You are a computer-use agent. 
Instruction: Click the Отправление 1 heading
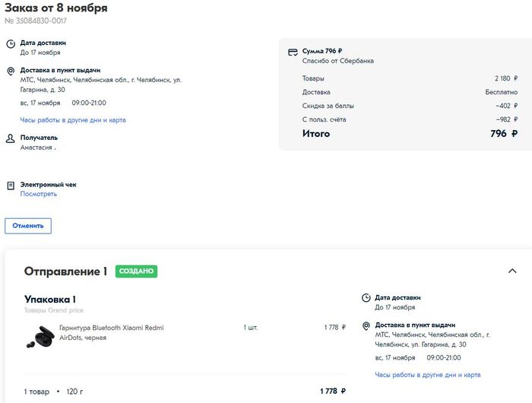65,271
